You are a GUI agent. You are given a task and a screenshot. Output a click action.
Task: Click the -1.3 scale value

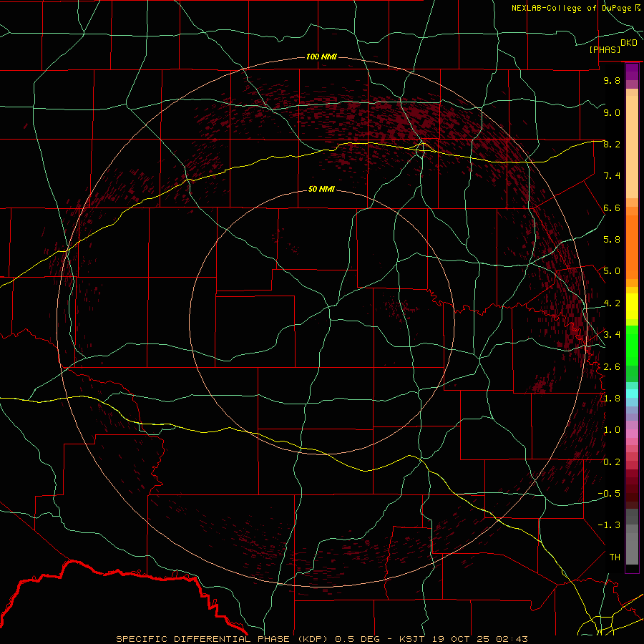609,525
